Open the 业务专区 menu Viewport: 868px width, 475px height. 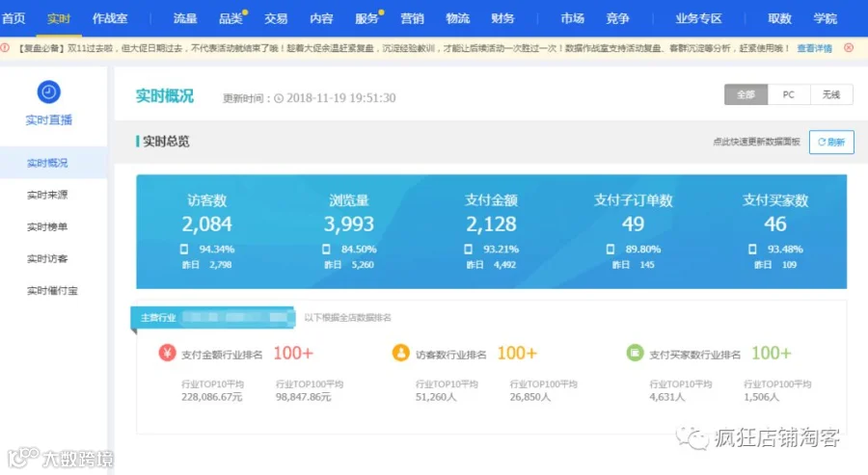click(698, 18)
